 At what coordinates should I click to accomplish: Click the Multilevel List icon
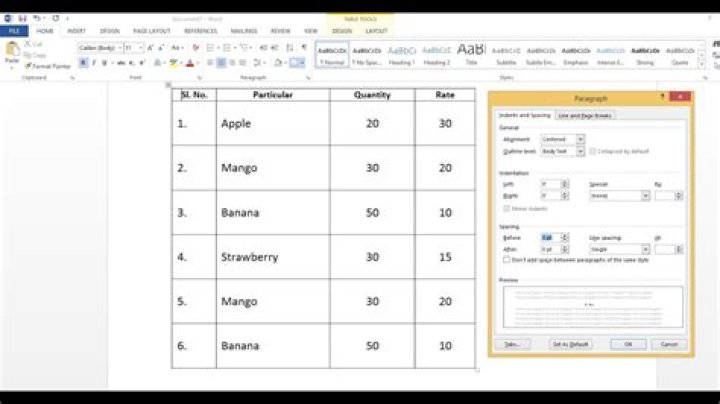pyautogui.click(x=244, y=48)
